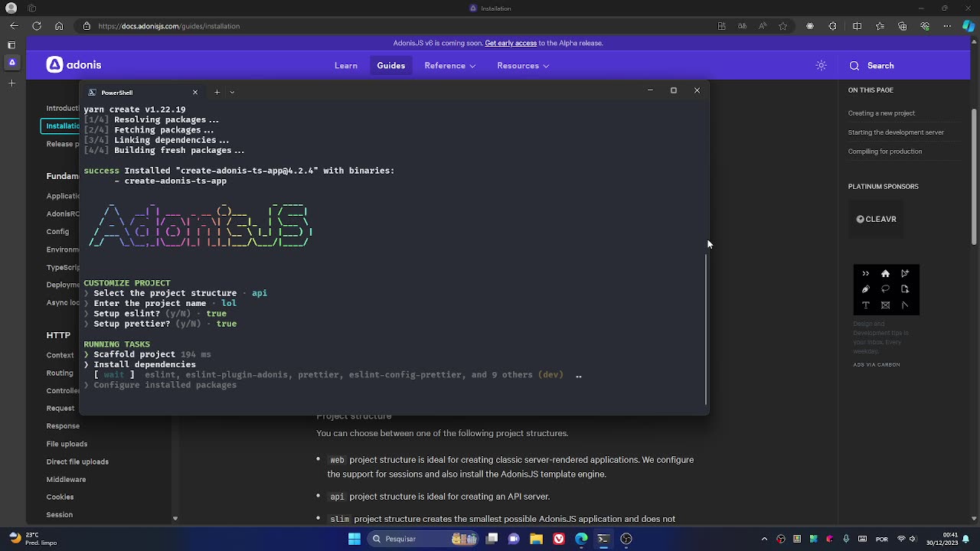Open the File uploads sidebar page

point(67,444)
